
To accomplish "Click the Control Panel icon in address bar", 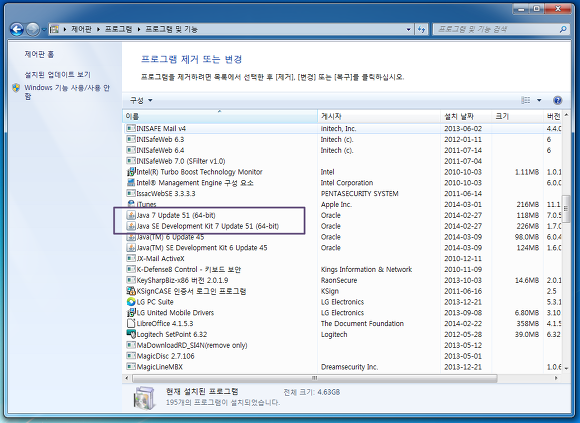I will (x=54, y=29).
